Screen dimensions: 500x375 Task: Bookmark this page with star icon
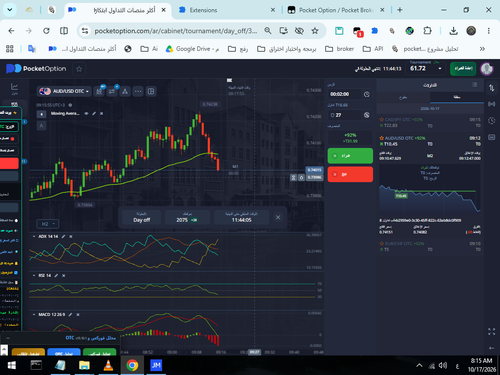pyautogui.click(x=315, y=31)
